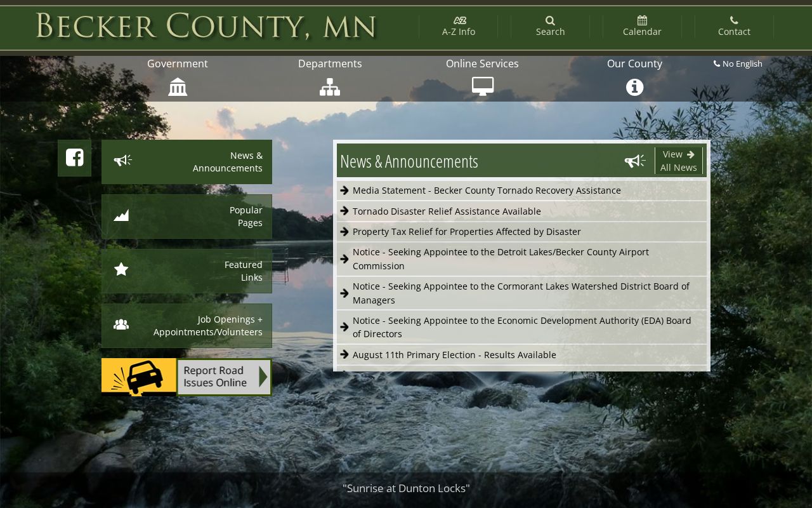Click arrow icon beside August 11th Primary Election
This screenshot has width=812, height=508.
point(344,354)
